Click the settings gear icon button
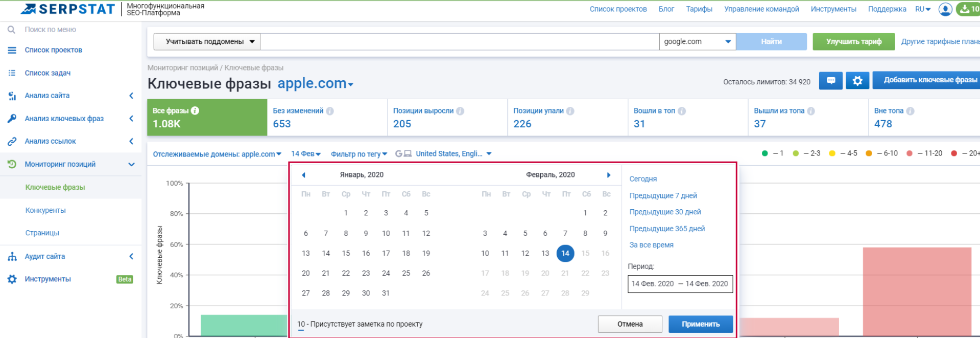Screen dimensions: 980x338 point(857,80)
